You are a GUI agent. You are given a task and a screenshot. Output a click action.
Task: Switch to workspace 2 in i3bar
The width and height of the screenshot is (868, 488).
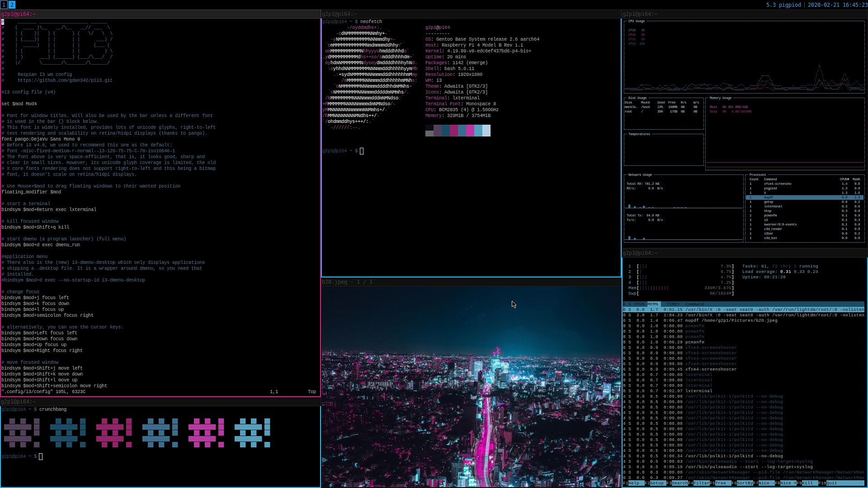12,5
